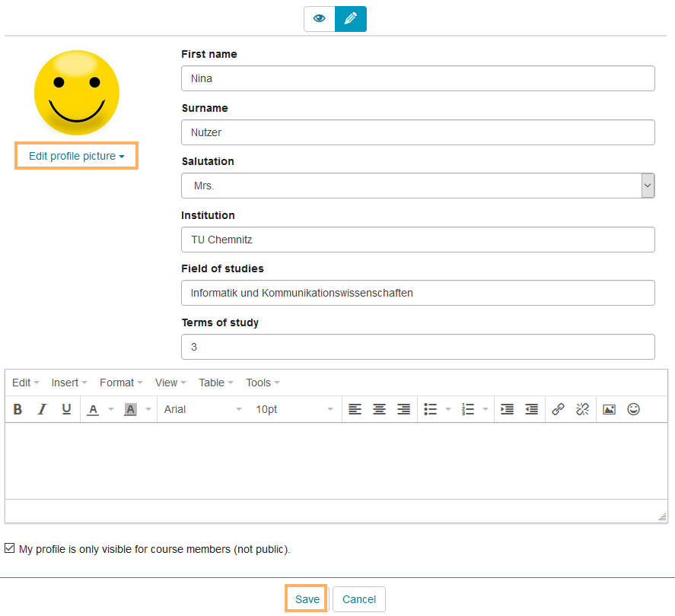675x616 pixels.
Task: Insert a link using the chain icon
Action: pyautogui.click(x=558, y=409)
